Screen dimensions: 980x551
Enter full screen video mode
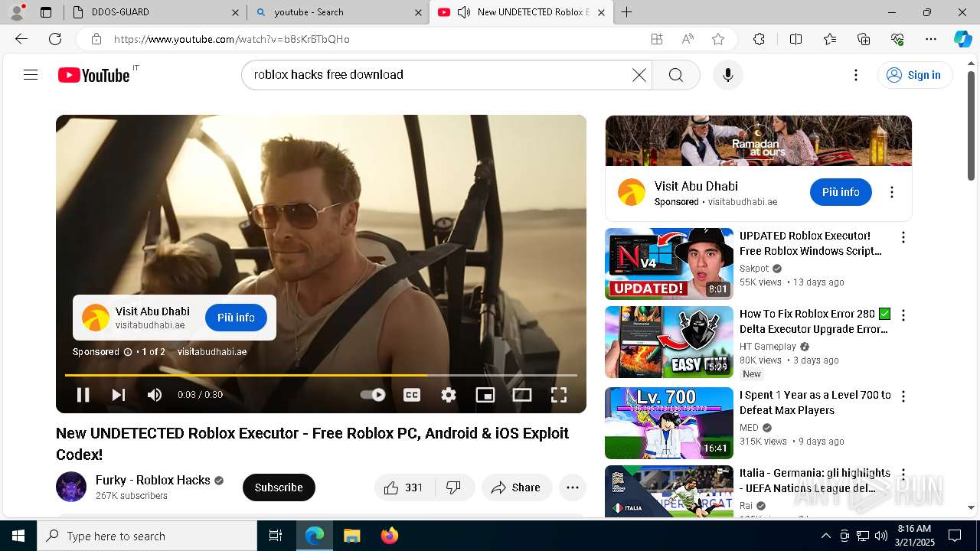pos(559,395)
